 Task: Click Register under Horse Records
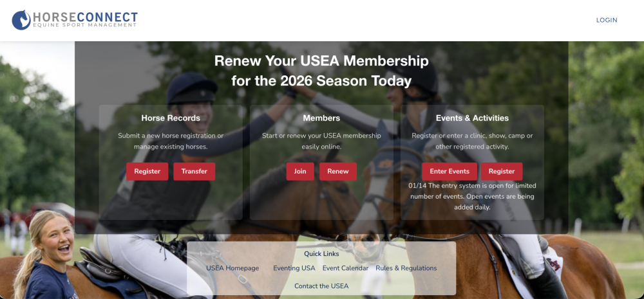[x=147, y=172]
